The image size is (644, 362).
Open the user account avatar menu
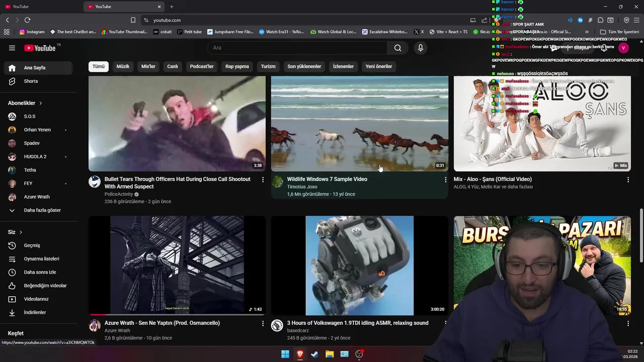pyautogui.click(x=623, y=48)
